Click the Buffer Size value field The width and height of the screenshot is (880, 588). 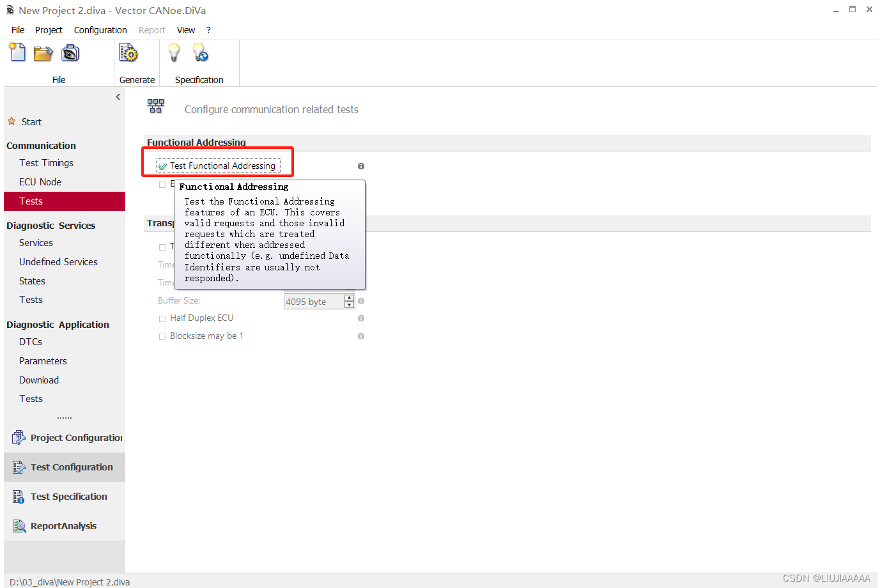[x=314, y=302]
